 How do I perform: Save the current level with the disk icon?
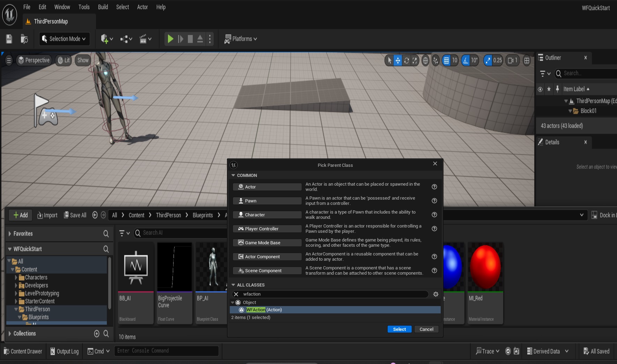(9, 39)
